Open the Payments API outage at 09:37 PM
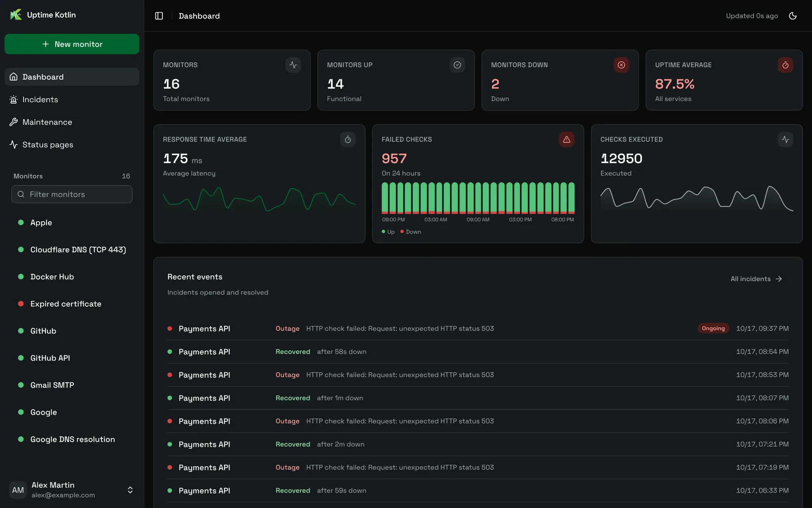 pos(478,328)
